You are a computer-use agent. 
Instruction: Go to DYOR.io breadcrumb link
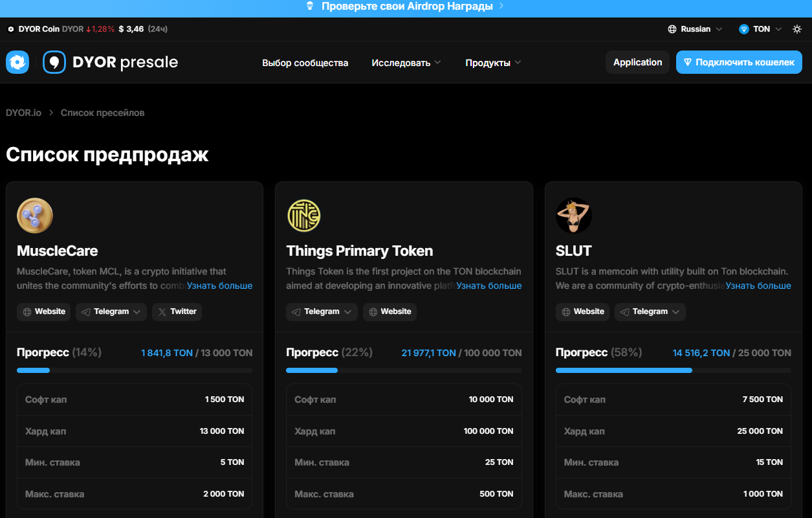click(x=23, y=113)
